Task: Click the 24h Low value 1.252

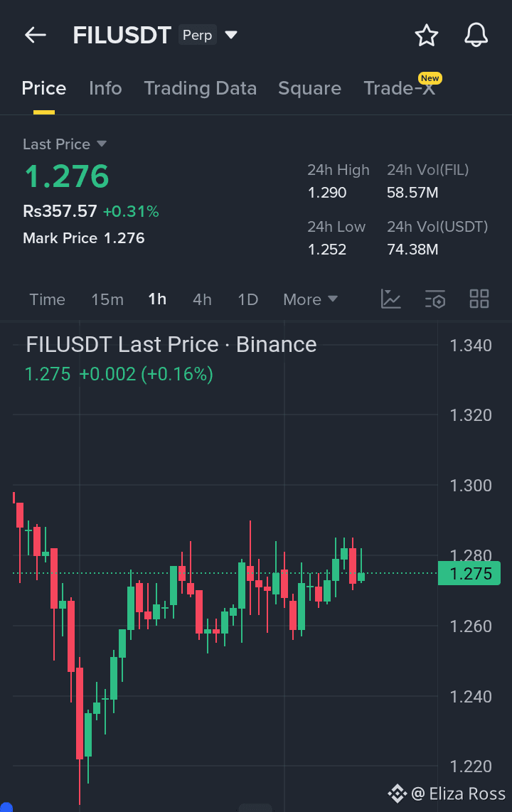Action: (326, 250)
